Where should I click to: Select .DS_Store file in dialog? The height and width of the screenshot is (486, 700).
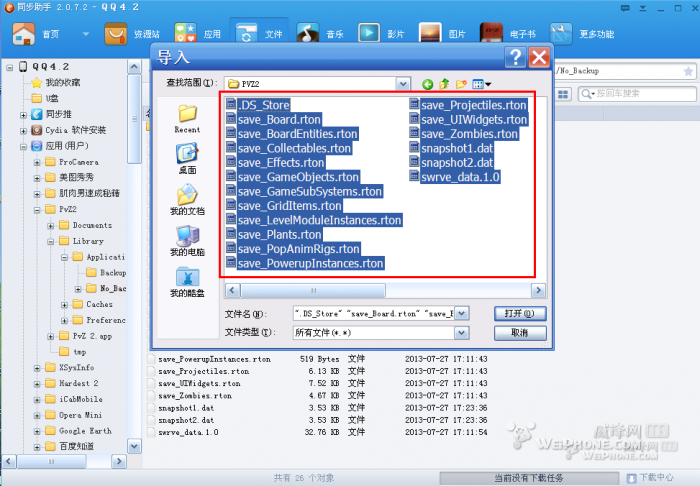coord(258,105)
